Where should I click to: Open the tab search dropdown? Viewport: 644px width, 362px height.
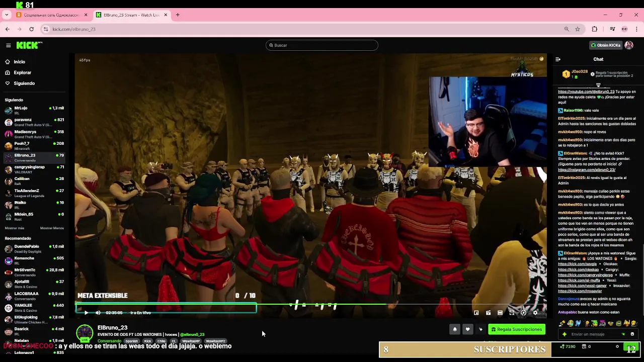(6, 15)
